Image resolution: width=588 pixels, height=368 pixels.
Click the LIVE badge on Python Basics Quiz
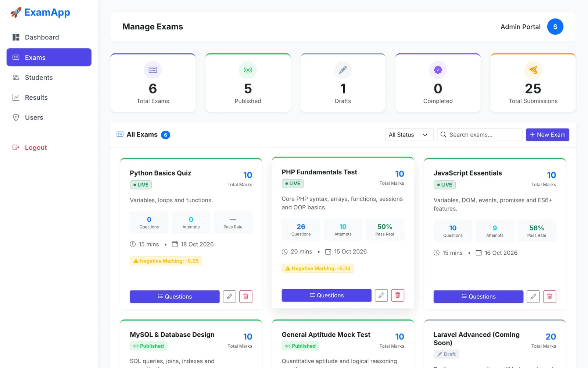(141, 185)
